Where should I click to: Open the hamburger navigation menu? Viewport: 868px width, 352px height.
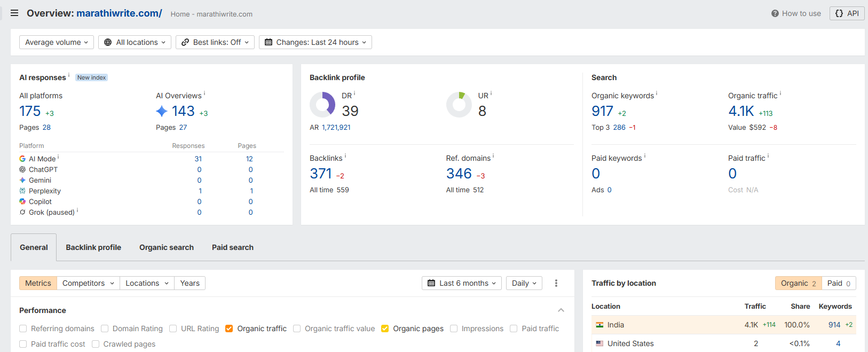point(14,13)
